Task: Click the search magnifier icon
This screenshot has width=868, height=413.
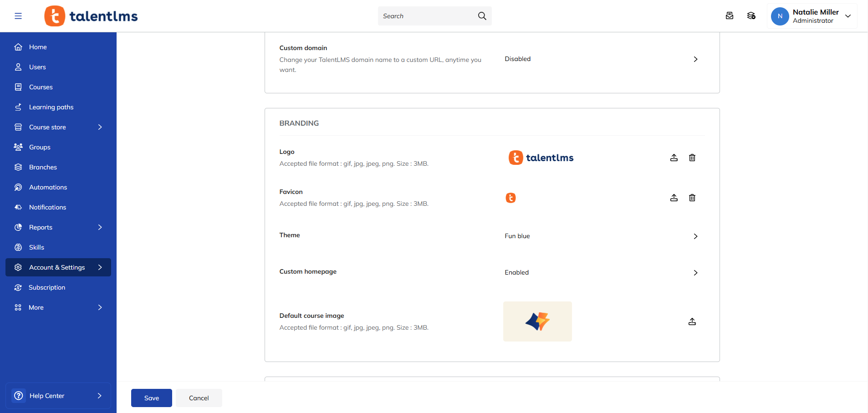Action: click(x=482, y=16)
